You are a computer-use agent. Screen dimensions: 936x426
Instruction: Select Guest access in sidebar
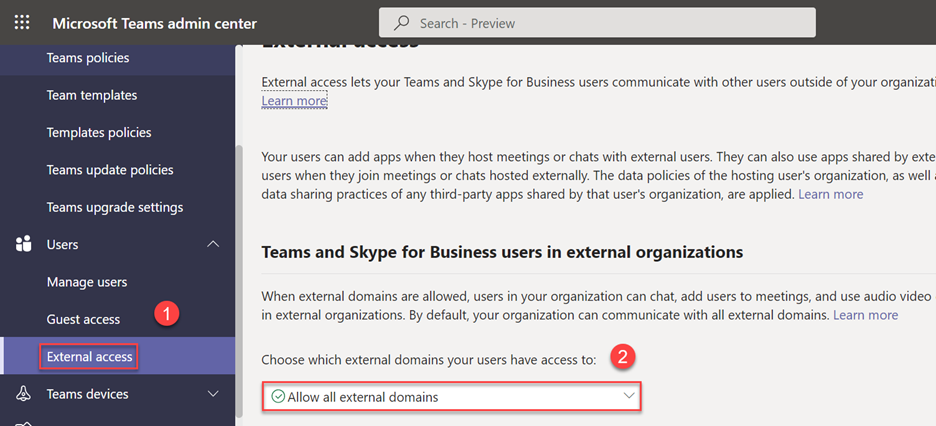[x=83, y=319]
